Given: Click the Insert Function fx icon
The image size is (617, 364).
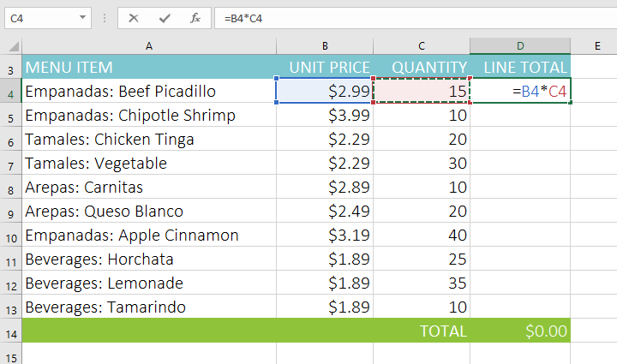Looking at the screenshot, I should tap(195, 17).
